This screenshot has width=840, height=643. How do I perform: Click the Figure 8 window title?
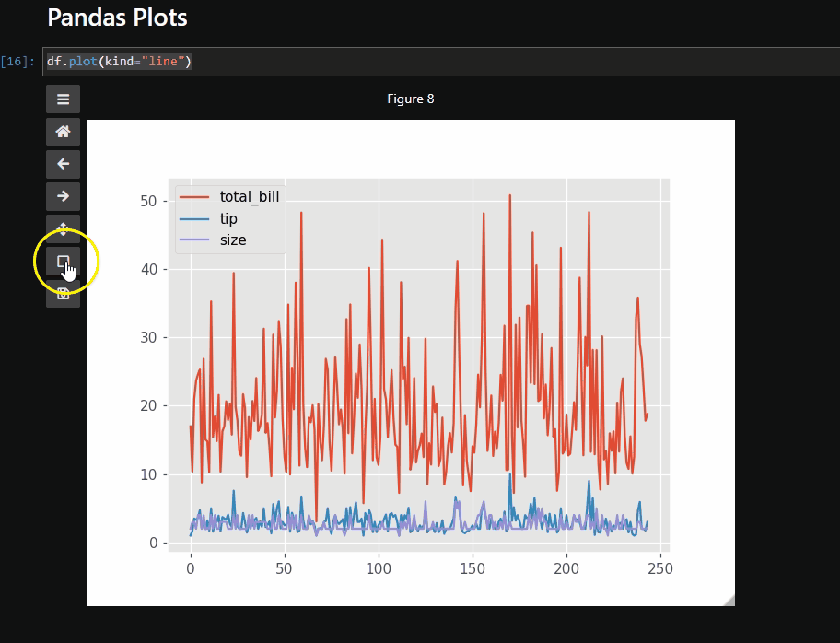click(411, 99)
